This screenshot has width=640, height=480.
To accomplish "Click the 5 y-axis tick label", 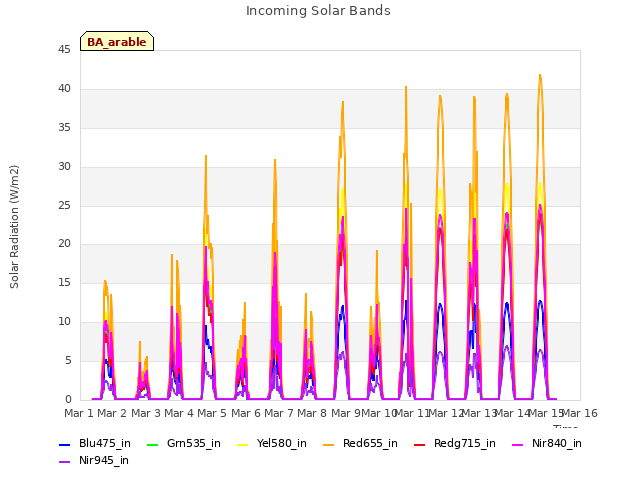I will click(68, 360).
